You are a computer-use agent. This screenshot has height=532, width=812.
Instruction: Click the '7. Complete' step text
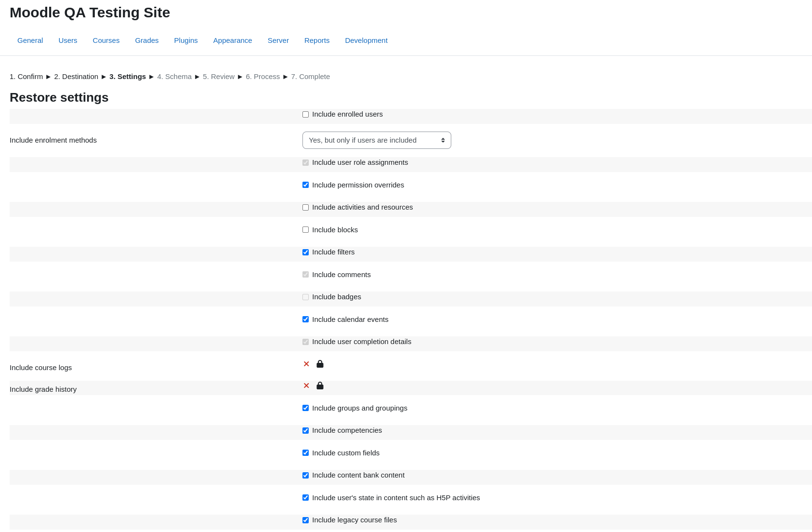click(311, 77)
